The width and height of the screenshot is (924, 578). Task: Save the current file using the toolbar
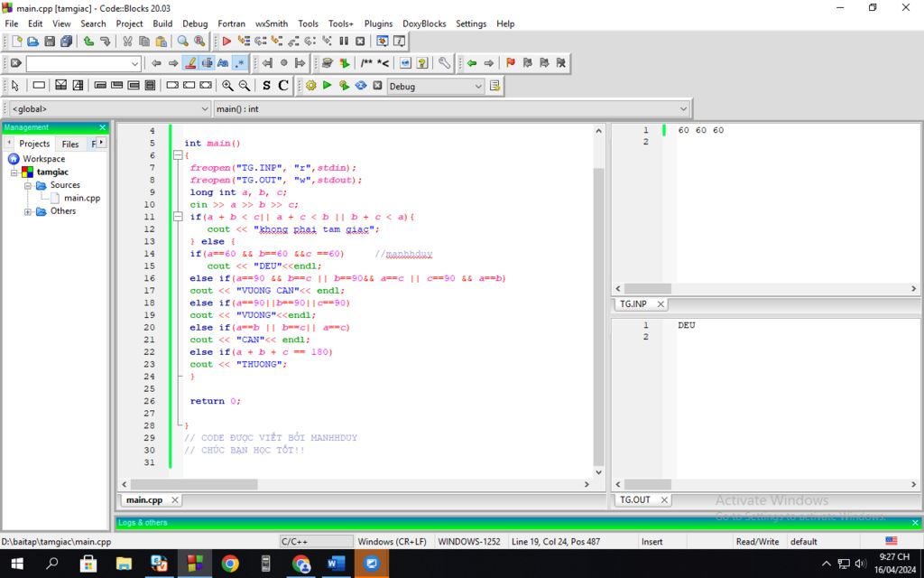[x=50, y=42]
